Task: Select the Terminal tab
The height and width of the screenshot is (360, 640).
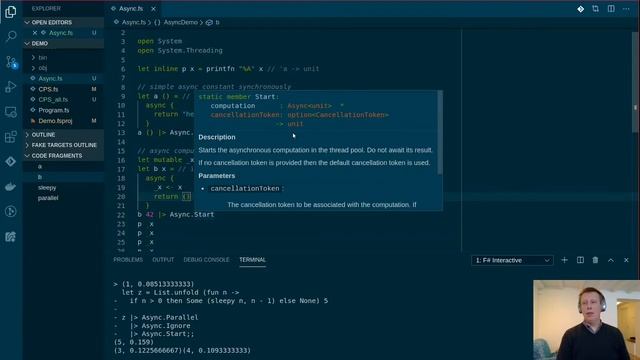Action: point(252,260)
